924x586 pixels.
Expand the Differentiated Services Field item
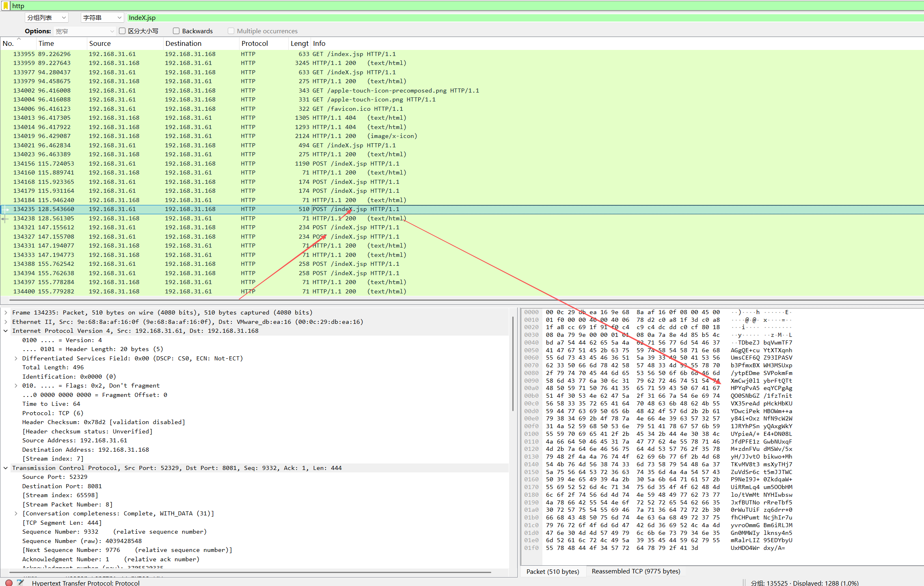[16, 358]
